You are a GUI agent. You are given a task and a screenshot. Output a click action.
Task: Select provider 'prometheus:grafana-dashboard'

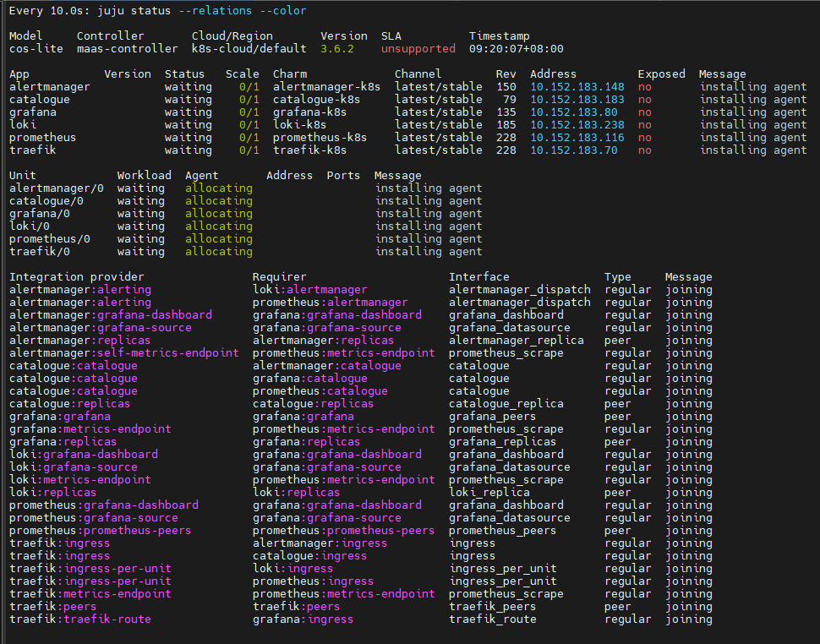coord(103,505)
